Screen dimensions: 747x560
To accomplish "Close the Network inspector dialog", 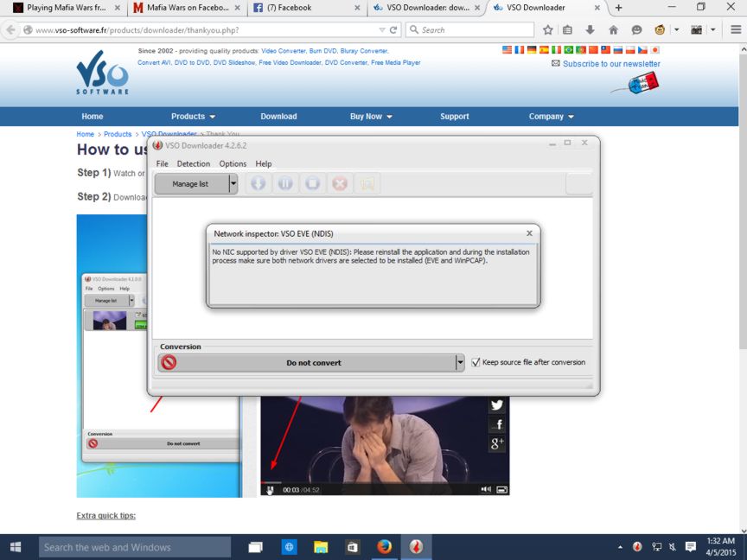I will pos(529,233).
